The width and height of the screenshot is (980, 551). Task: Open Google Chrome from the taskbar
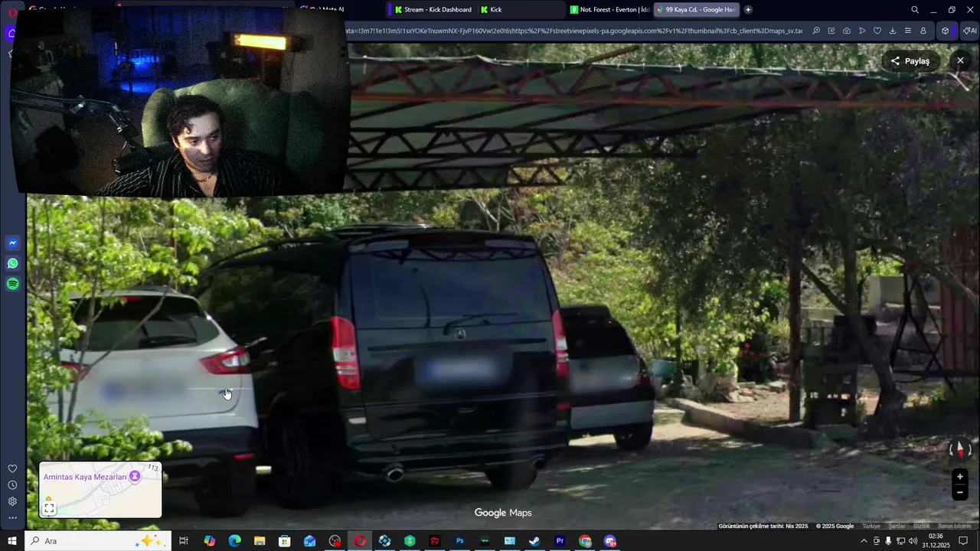585,541
